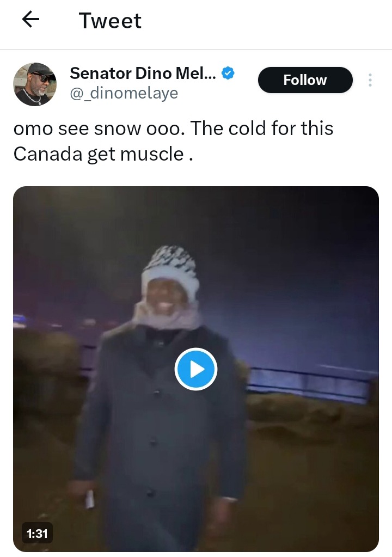Open the three-dot more options menu
Viewport: 392px width, 557px height.
click(x=370, y=81)
